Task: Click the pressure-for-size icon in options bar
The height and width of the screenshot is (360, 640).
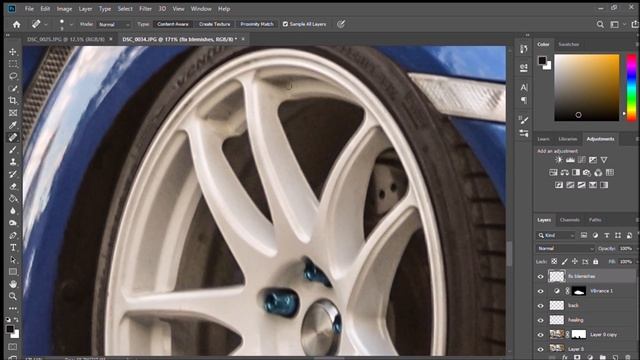Action: [341, 24]
